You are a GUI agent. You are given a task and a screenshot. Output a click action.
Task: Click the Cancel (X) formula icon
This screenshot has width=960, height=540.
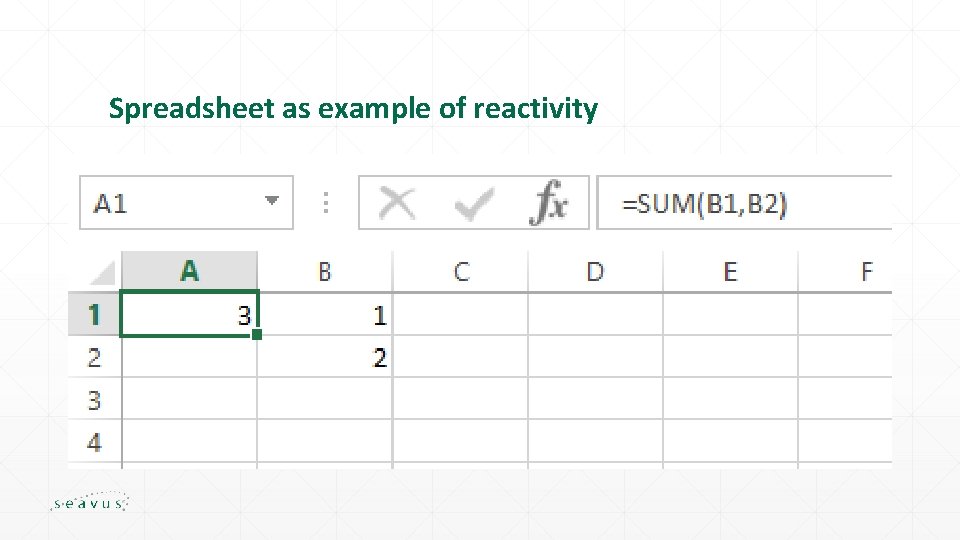tap(397, 203)
